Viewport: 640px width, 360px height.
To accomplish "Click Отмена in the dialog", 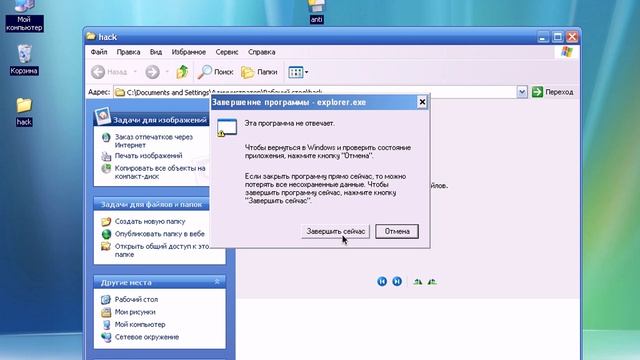I will (x=397, y=231).
